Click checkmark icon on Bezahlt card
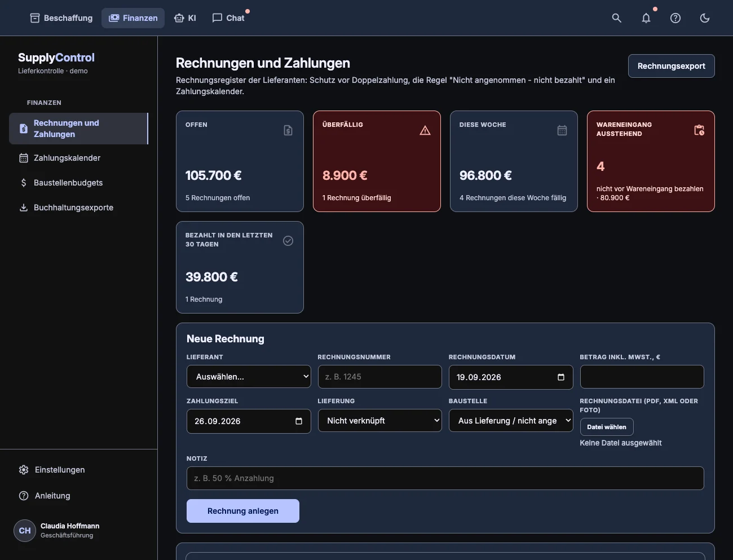Image resolution: width=733 pixels, height=560 pixels. (x=288, y=241)
